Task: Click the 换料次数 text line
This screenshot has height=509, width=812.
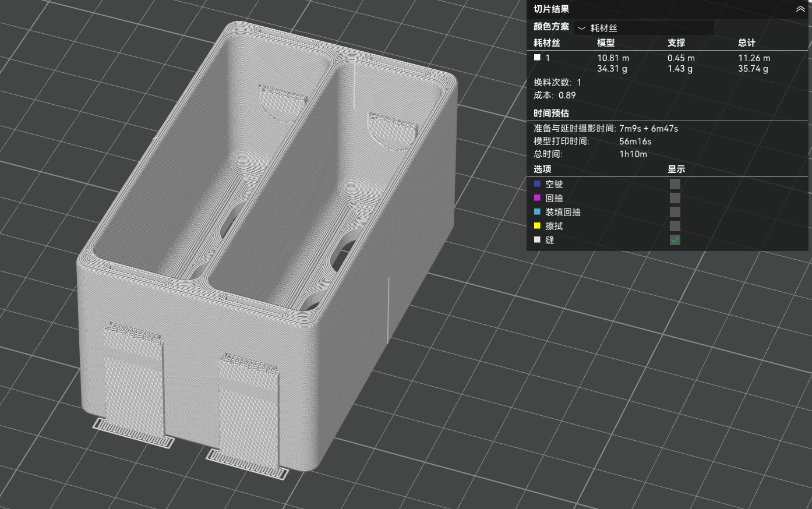Action: [x=557, y=83]
